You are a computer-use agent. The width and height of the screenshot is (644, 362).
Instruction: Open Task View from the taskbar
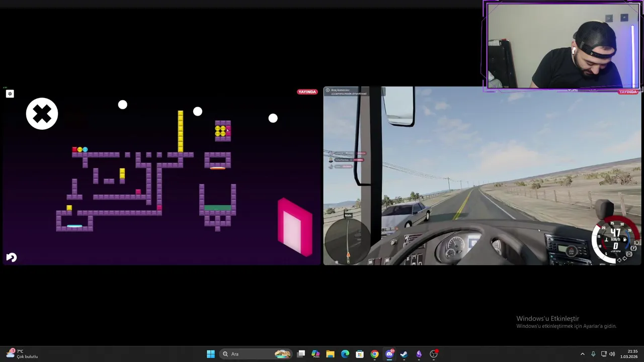301,354
